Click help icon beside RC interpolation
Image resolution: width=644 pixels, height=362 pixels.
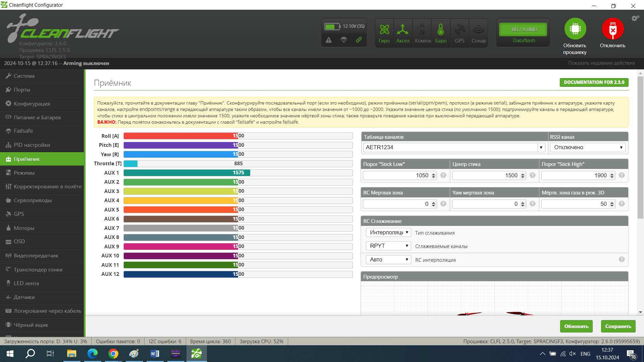[x=622, y=259]
